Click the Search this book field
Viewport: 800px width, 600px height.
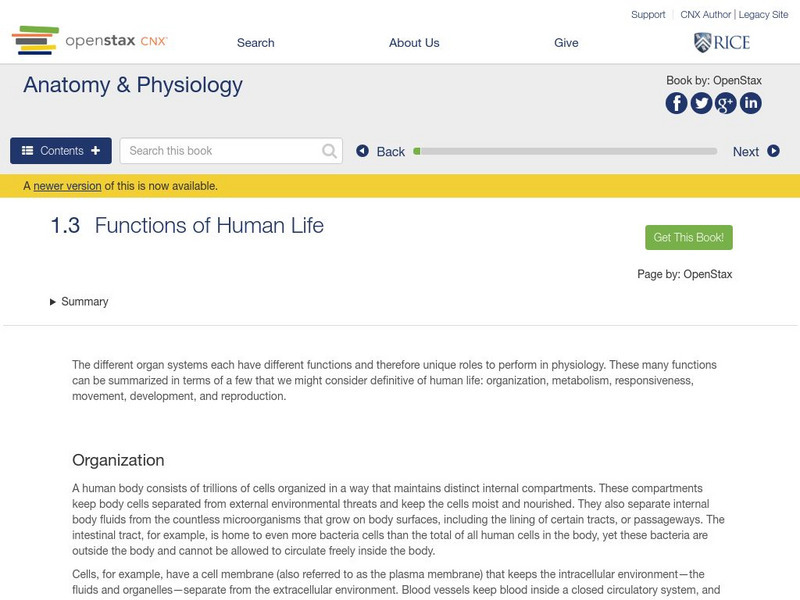(220, 151)
